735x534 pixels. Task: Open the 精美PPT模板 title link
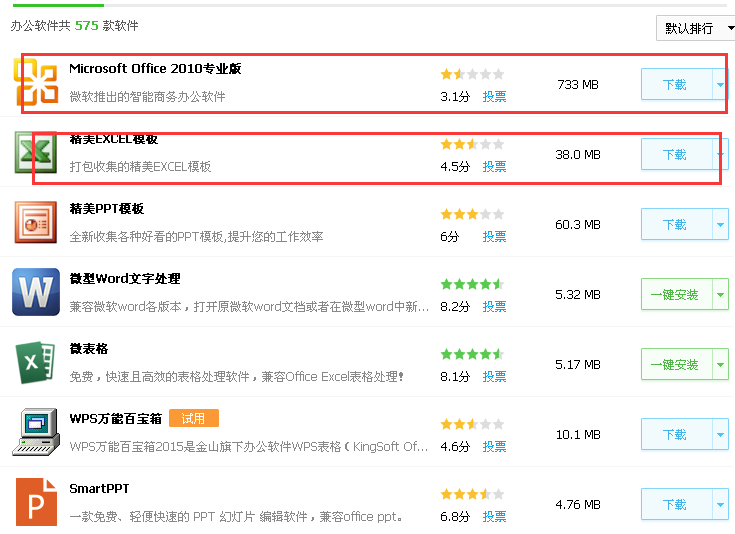(x=106, y=209)
